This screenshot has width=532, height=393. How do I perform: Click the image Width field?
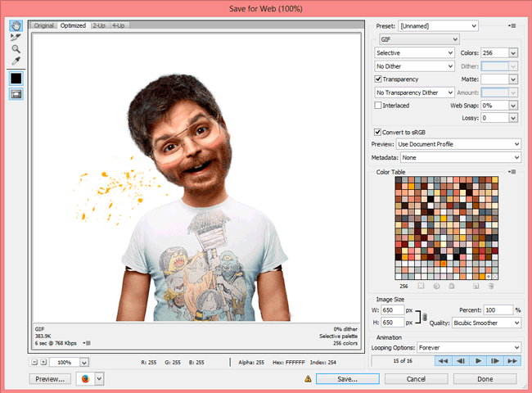pos(393,309)
